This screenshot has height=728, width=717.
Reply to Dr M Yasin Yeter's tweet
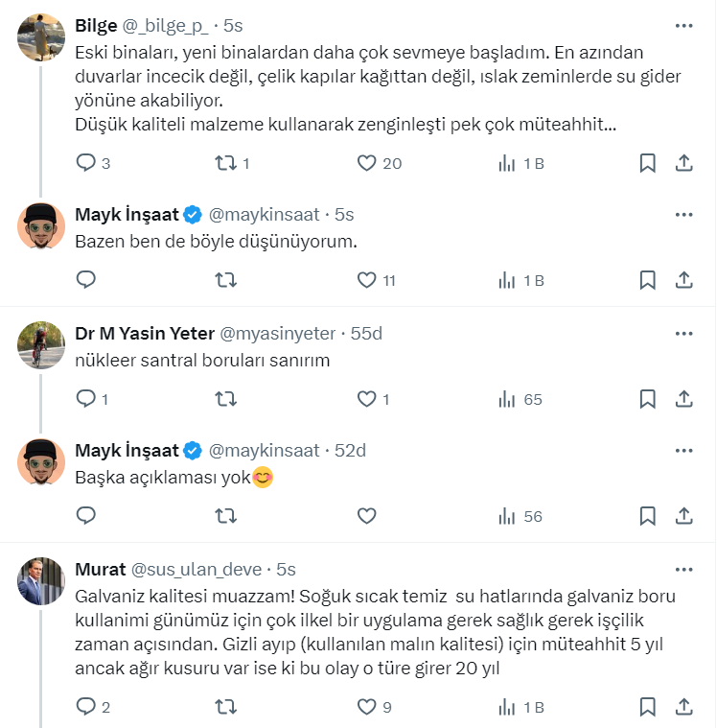pos(86,398)
